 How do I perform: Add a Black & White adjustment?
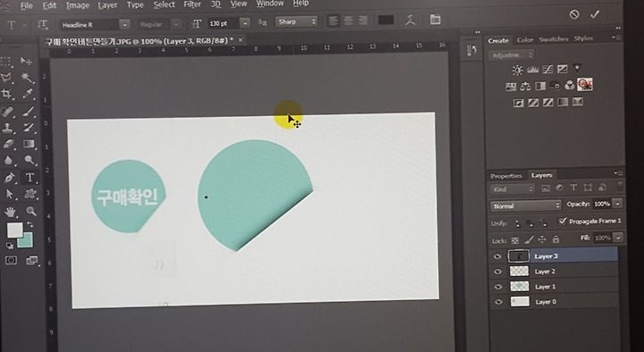[540, 86]
